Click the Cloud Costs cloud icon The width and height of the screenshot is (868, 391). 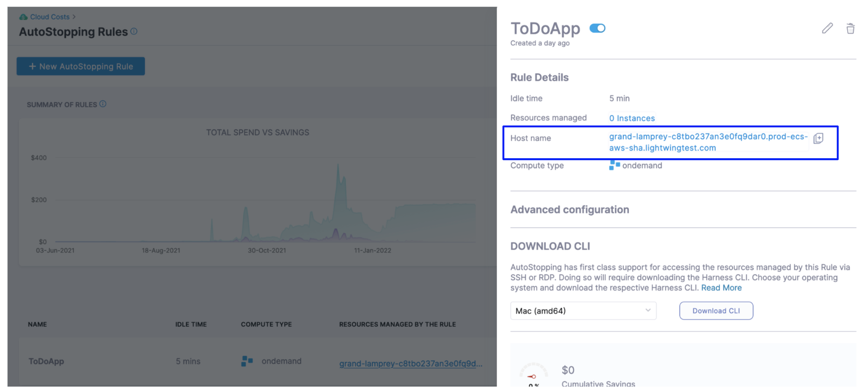point(23,17)
